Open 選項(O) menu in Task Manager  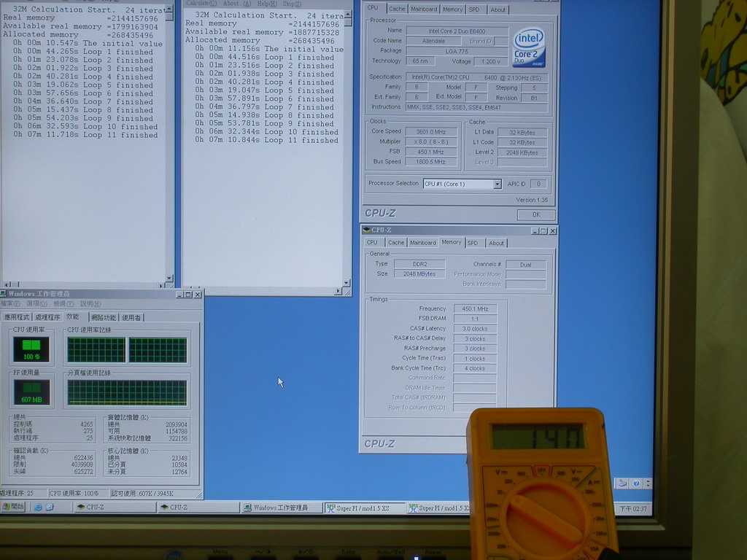click(36, 304)
